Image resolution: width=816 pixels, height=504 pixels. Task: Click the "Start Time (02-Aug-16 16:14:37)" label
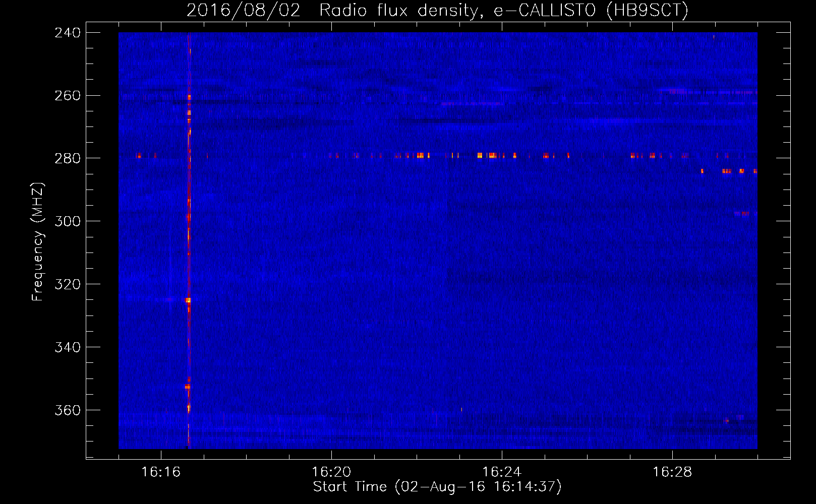437,487
